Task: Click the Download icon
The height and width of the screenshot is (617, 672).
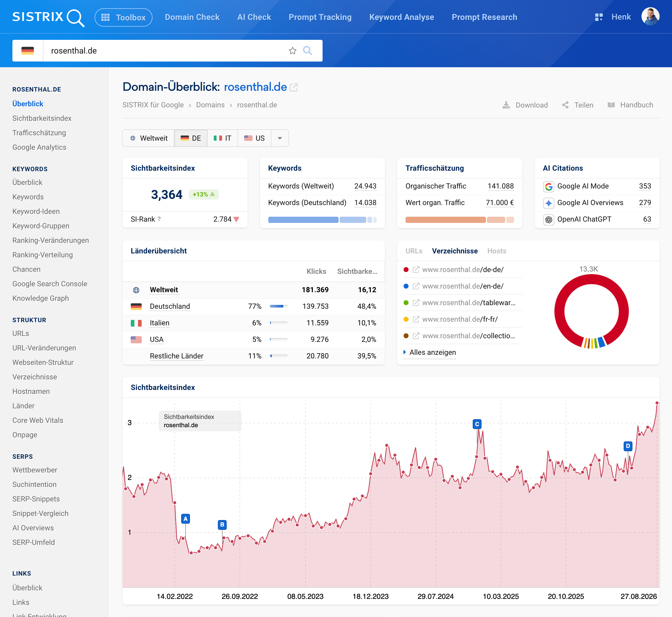Action: tap(506, 105)
